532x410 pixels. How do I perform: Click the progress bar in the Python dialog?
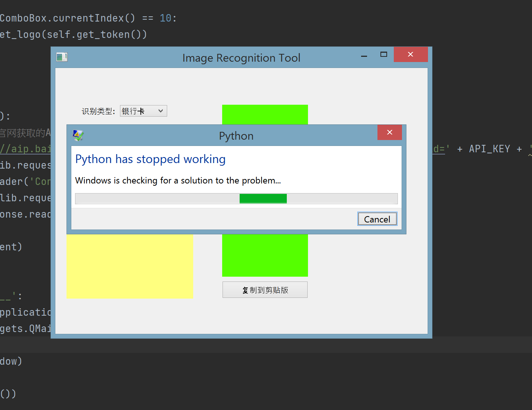coord(236,199)
